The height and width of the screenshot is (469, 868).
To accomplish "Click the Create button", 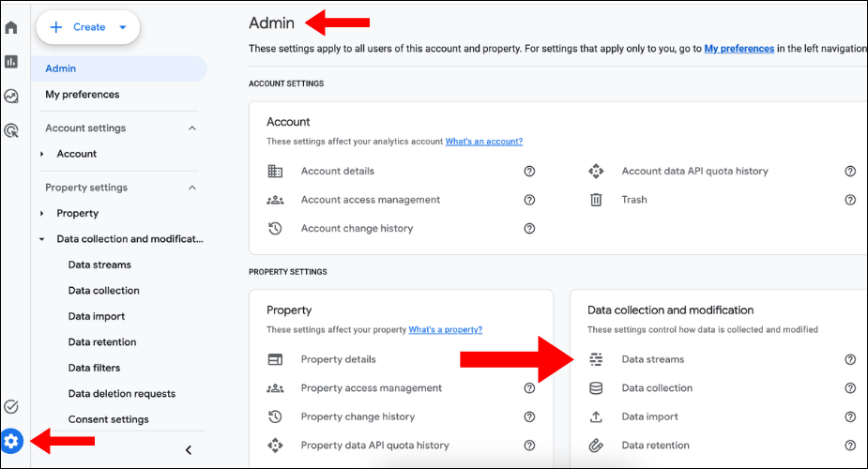I will tap(88, 27).
